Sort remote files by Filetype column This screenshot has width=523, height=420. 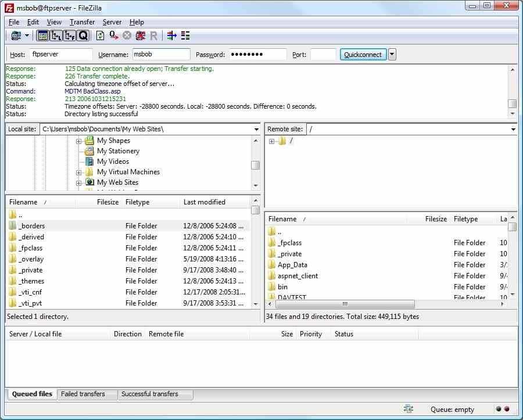click(x=474, y=219)
